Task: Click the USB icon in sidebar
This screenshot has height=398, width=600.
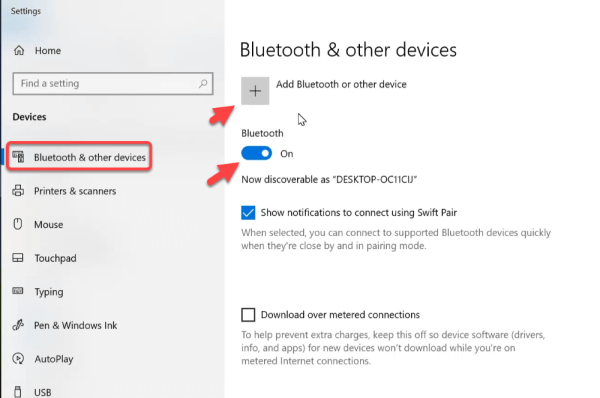Action: click(18, 392)
